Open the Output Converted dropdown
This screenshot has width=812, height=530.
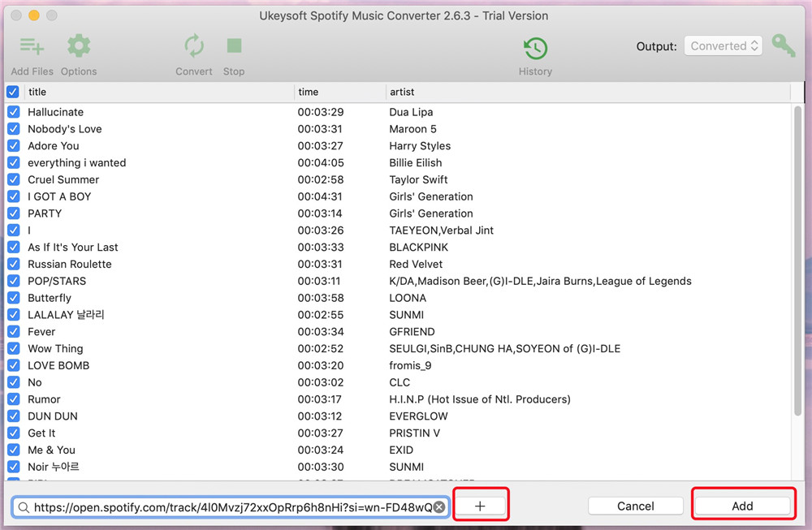(723, 46)
